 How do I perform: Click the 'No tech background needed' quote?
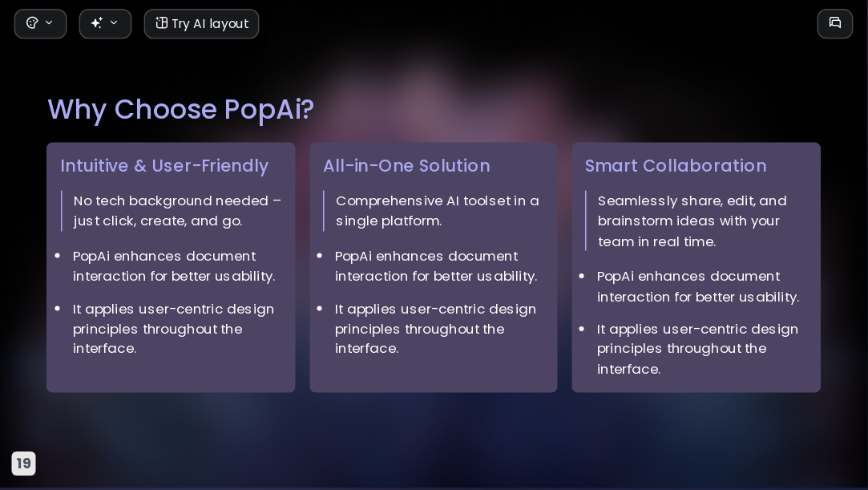point(177,211)
